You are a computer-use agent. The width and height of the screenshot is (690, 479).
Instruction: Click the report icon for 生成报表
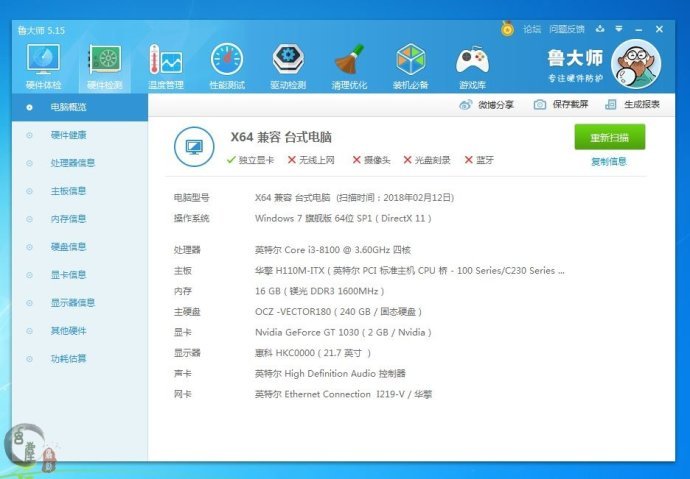pos(611,105)
